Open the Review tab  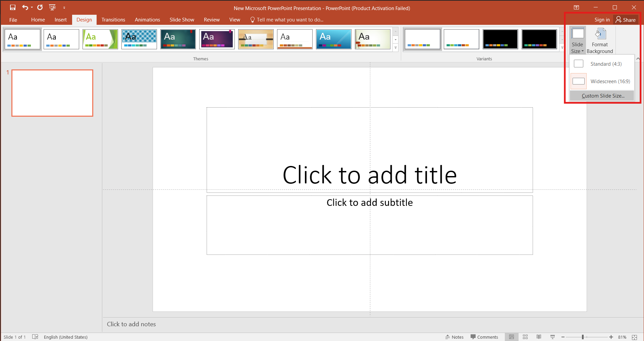[212, 20]
